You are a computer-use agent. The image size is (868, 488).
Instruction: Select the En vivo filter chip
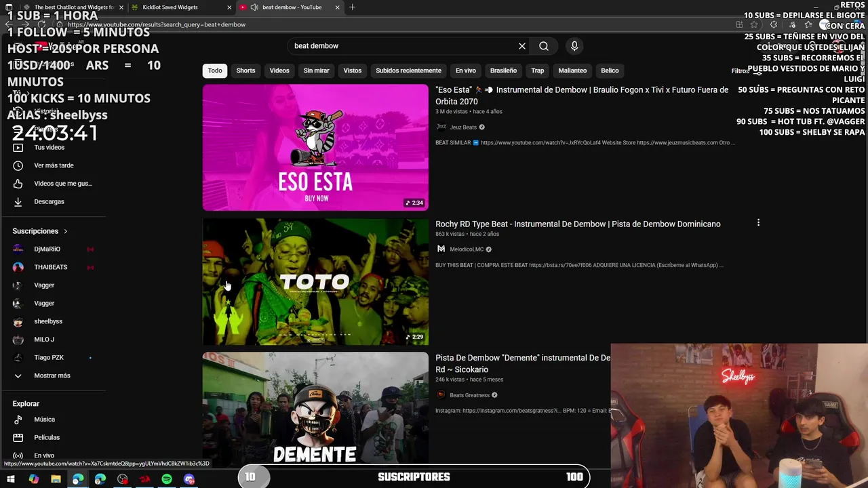click(466, 70)
